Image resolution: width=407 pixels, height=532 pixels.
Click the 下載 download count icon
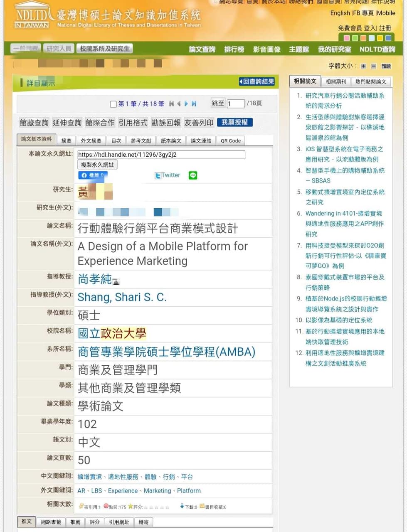tap(182, 506)
